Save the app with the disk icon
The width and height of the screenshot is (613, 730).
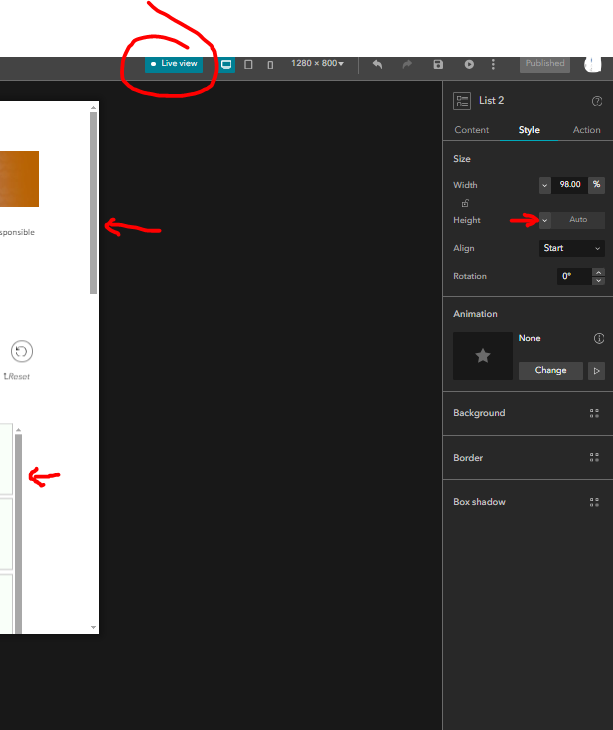[438, 64]
